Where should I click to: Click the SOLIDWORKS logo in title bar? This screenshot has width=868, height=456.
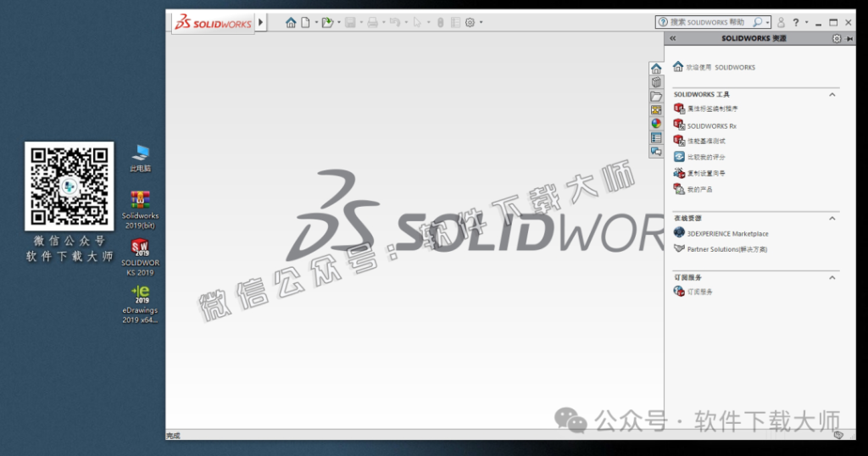pos(213,23)
